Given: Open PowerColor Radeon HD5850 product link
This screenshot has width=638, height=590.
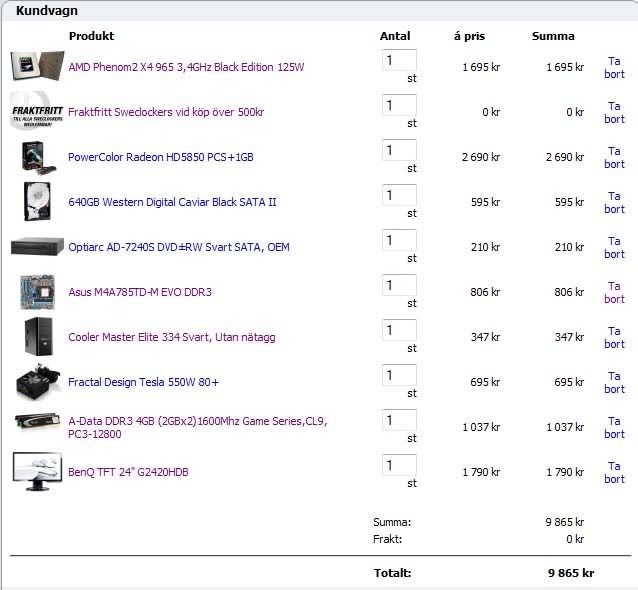Looking at the screenshot, I should click(x=160, y=157).
